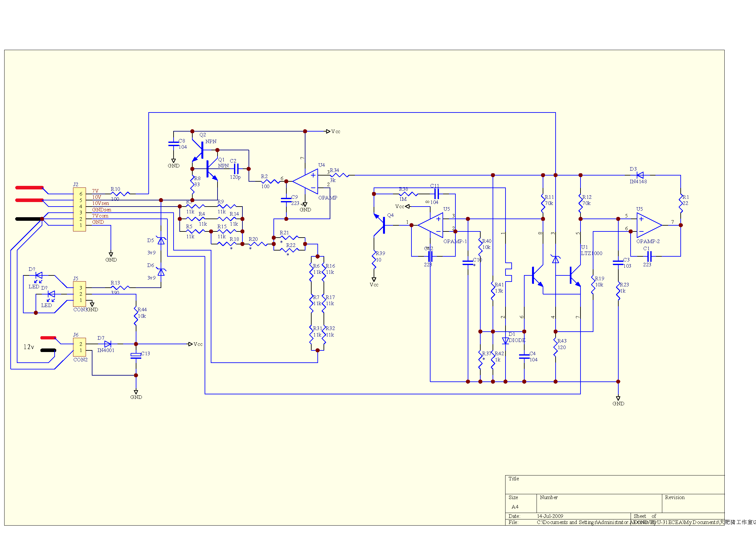Select the R20 resistor symbol
Image resolution: width=756 pixels, height=534 pixels.
point(258,244)
